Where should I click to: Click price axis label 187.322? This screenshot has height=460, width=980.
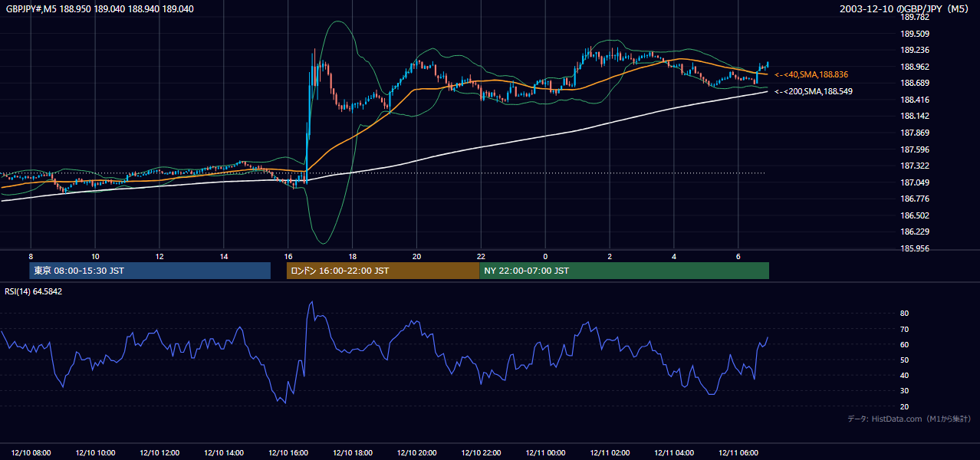[914, 166]
